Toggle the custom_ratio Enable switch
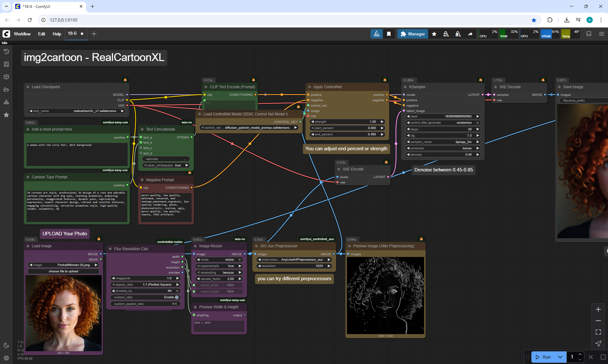Viewport: 608px width, 364px height. [177, 297]
